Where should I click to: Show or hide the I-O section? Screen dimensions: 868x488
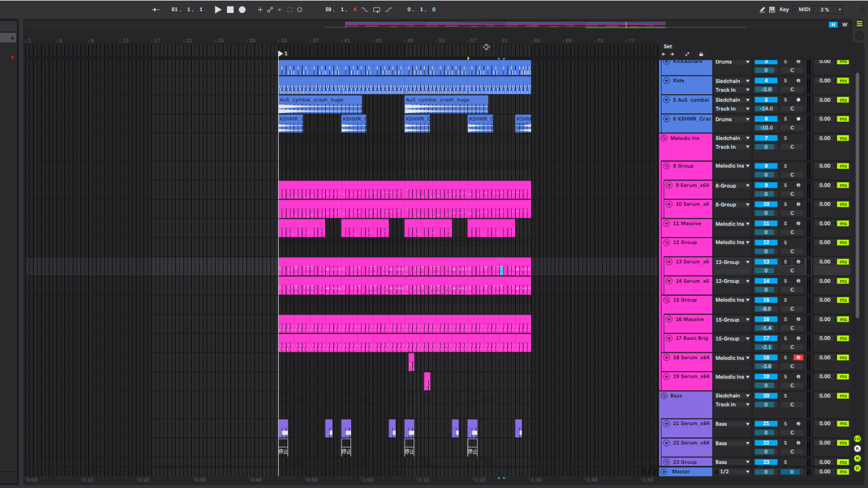[x=857, y=439]
